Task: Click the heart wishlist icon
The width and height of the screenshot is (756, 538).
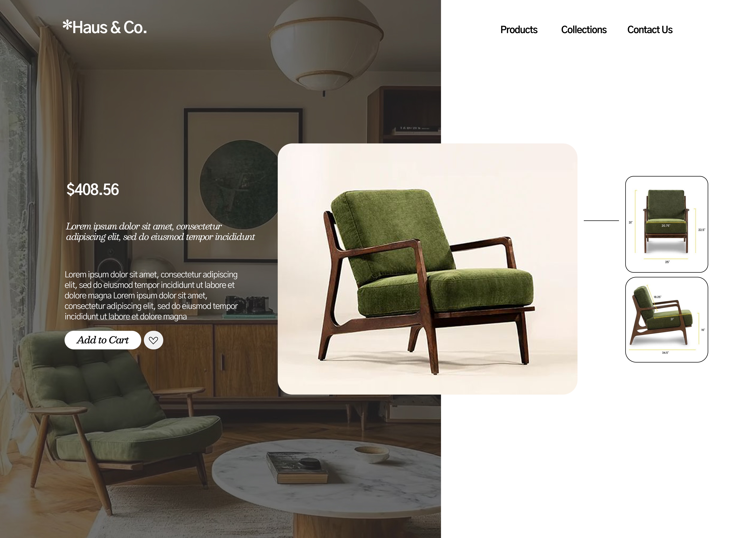Action: tap(153, 340)
